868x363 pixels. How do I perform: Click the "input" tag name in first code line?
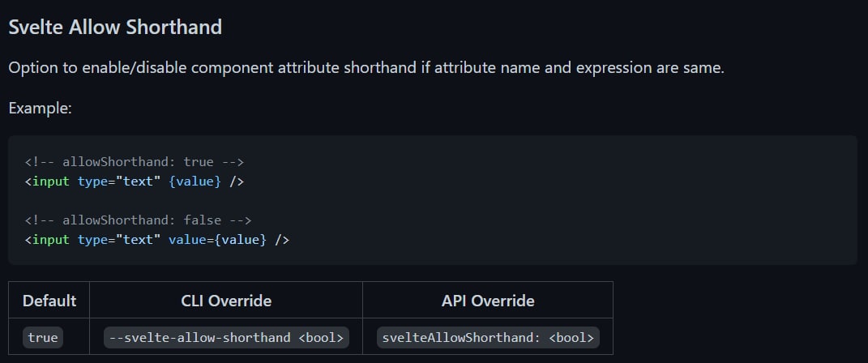pos(51,181)
